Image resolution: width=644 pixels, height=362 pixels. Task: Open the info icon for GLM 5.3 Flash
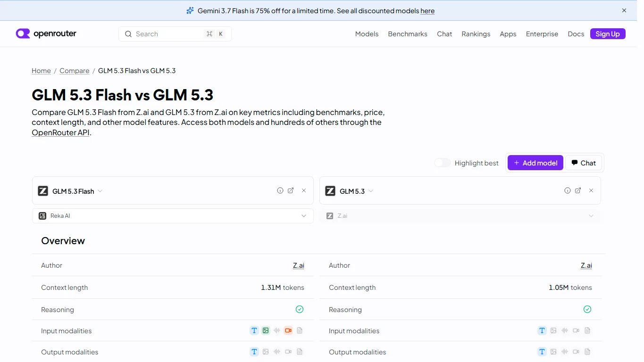280,190
